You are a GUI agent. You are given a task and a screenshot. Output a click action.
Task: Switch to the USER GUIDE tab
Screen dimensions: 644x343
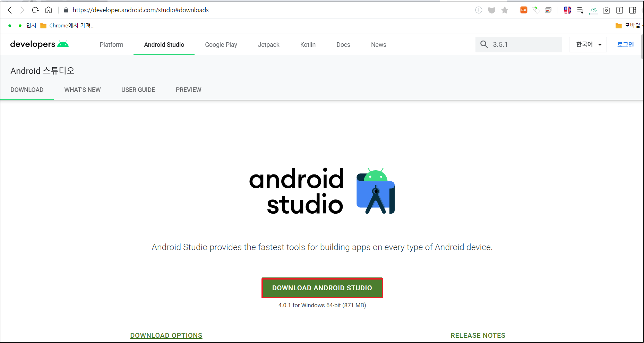click(138, 90)
